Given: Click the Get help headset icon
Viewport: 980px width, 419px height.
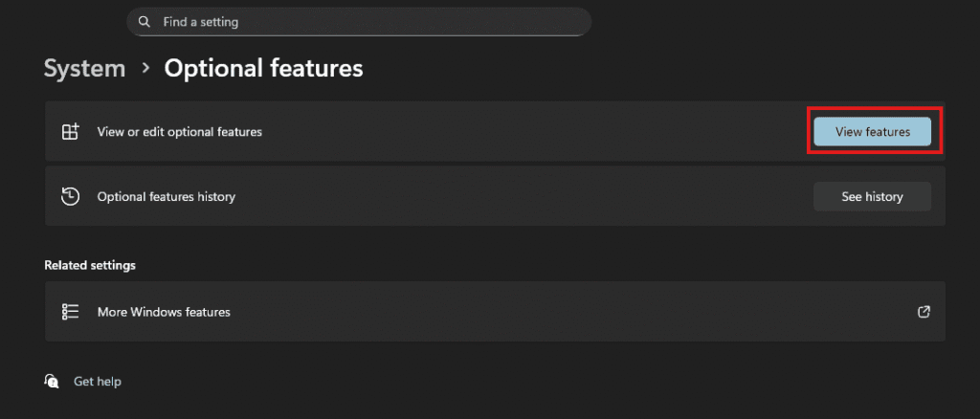Looking at the screenshot, I should click(x=52, y=382).
